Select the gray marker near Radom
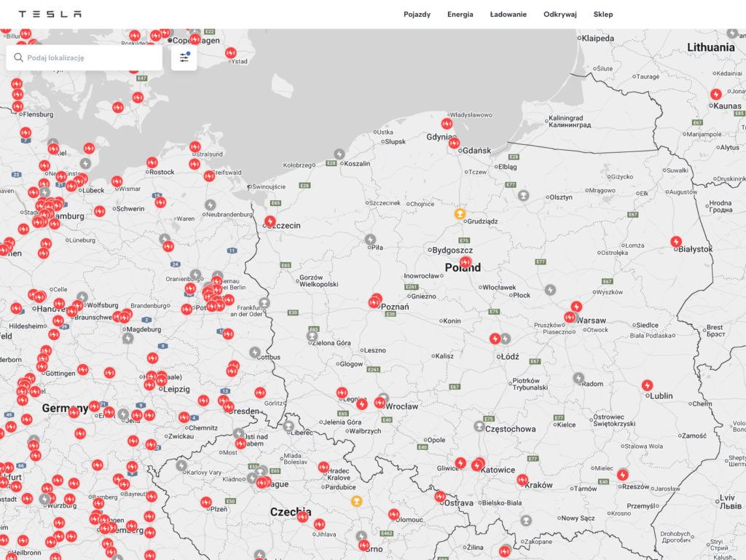The image size is (746, 560). point(578,378)
